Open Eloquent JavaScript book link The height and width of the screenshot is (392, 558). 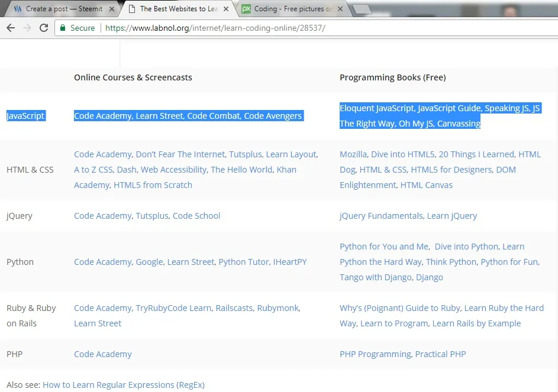(376, 108)
